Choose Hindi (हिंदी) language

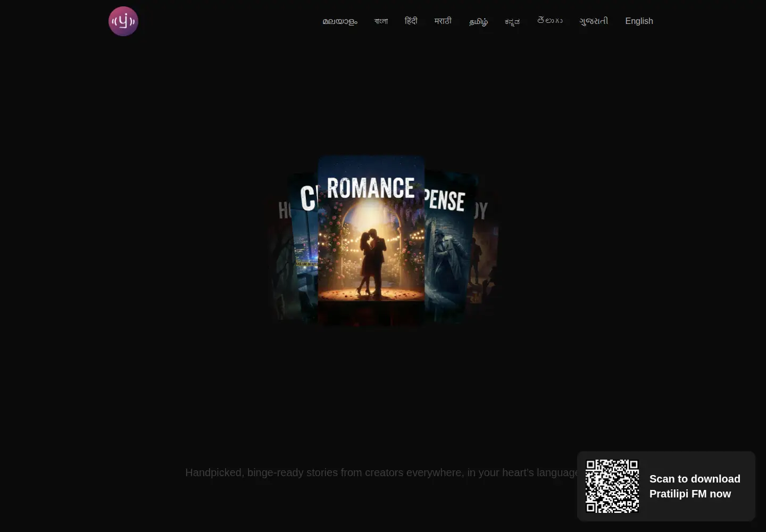[x=411, y=21]
